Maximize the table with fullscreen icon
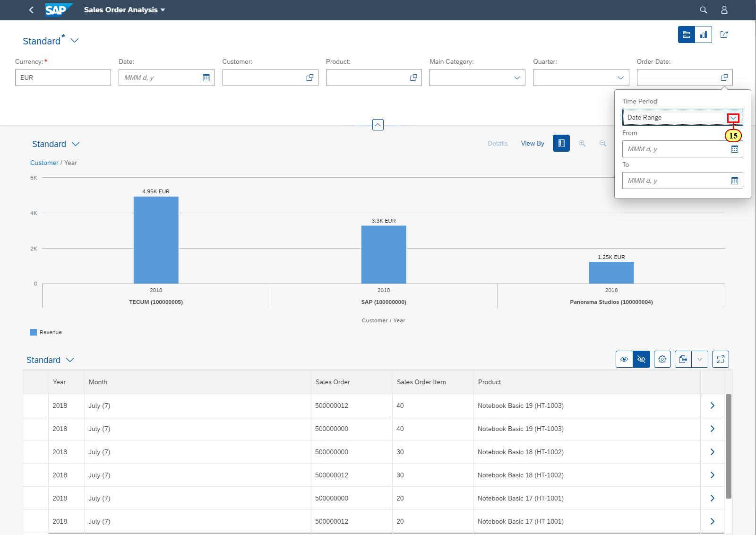Image resolution: width=756 pixels, height=535 pixels. click(x=721, y=359)
